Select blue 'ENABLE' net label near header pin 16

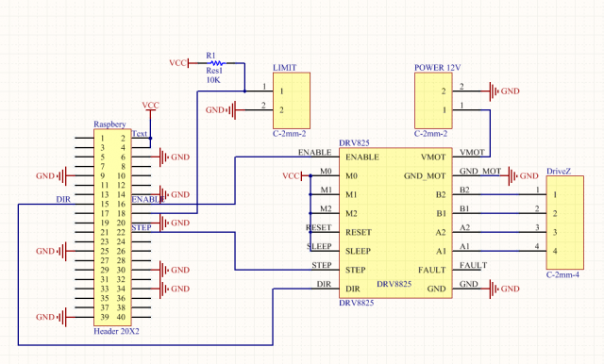point(149,199)
